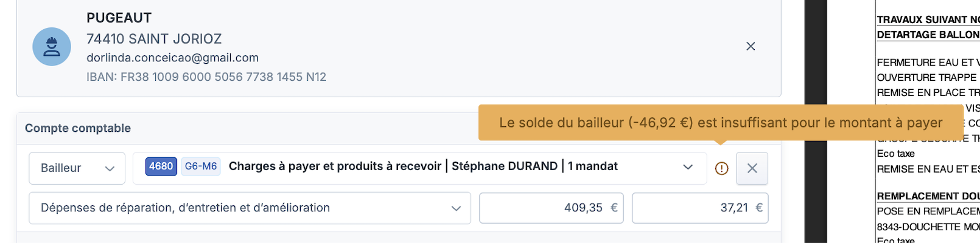Open the Bailleur type dropdown

pyautogui.click(x=77, y=168)
